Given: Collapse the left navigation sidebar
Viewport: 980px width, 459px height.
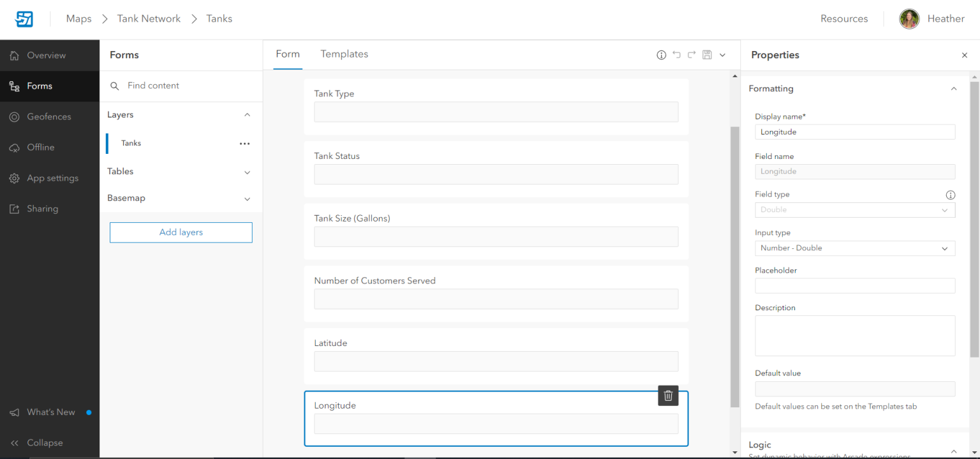Looking at the screenshot, I should 37,442.
